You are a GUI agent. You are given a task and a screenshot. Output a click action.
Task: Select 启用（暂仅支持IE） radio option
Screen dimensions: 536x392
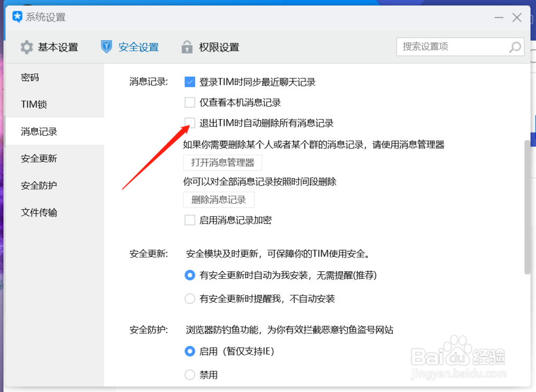click(x=190, y=351)
